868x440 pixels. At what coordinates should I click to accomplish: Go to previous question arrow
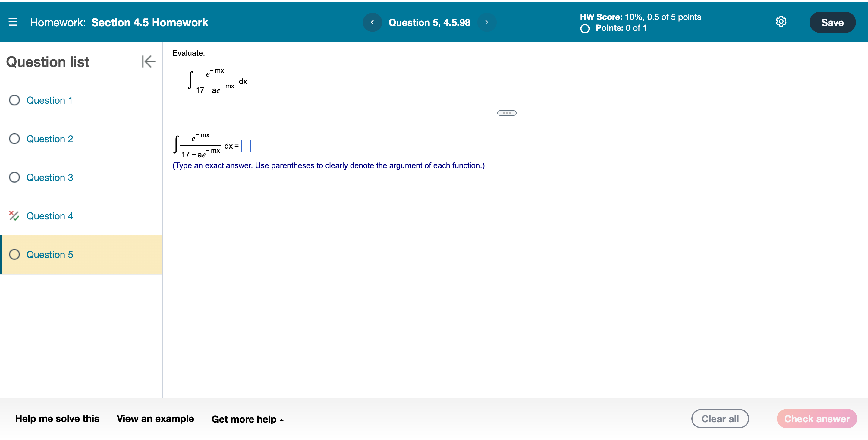(372, 22)
